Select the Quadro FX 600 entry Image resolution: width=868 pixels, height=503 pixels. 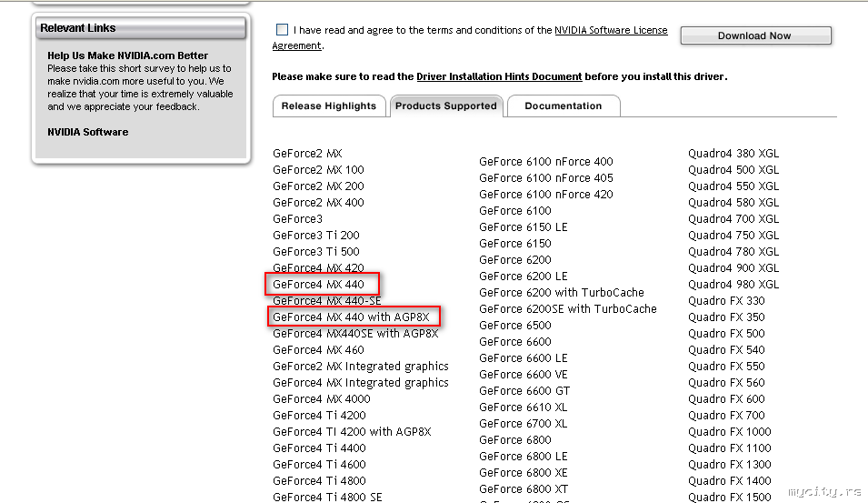[x=726, y=399]
